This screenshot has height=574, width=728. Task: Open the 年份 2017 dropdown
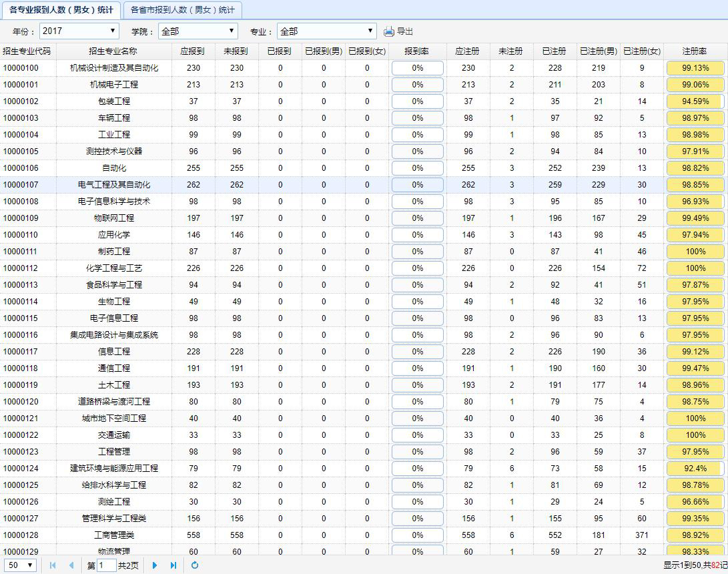click(x=79, y=31)
